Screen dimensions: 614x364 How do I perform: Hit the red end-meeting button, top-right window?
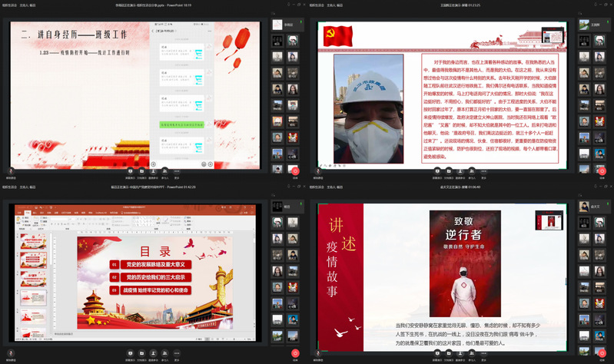602,171
